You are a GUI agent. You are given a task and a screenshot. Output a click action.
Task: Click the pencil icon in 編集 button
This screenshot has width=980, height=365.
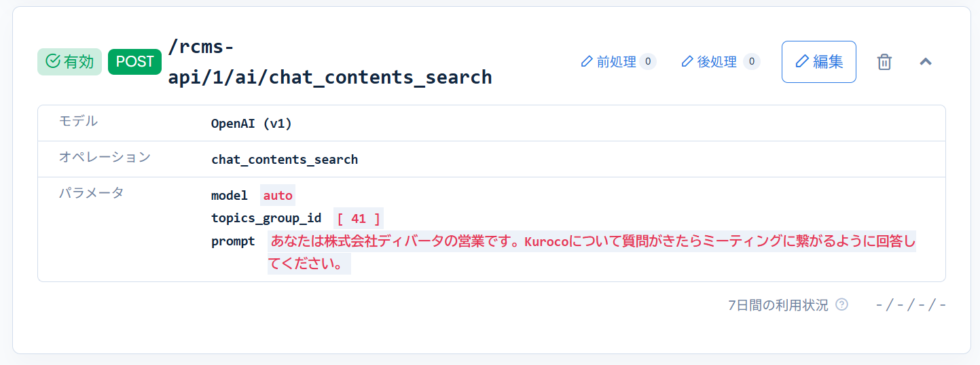[802, 62]
